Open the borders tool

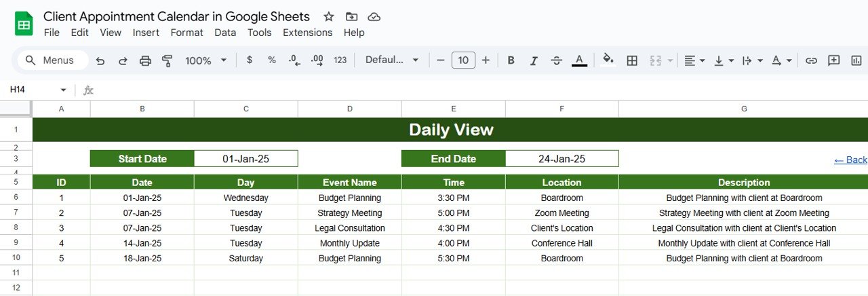pyautogui.click(x=632, y=60)
